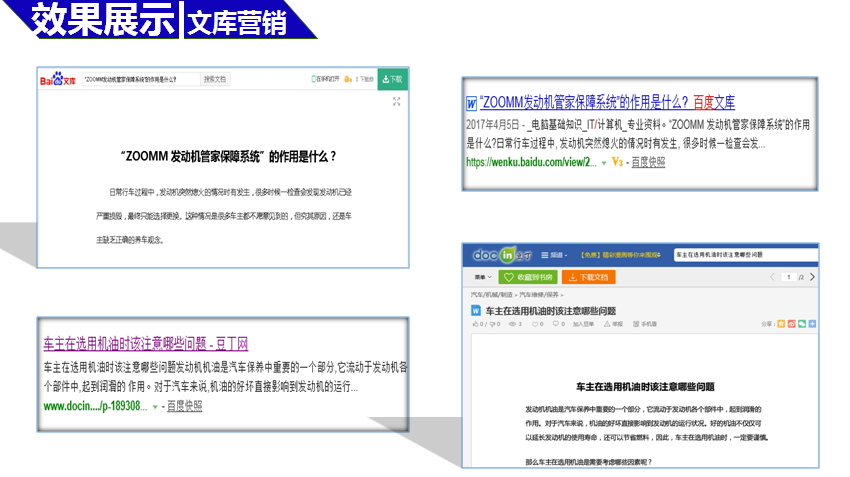Click the docin 豆丁 logo
The height and width of the screenshot is (477, 850).
[x=502, y=255]
